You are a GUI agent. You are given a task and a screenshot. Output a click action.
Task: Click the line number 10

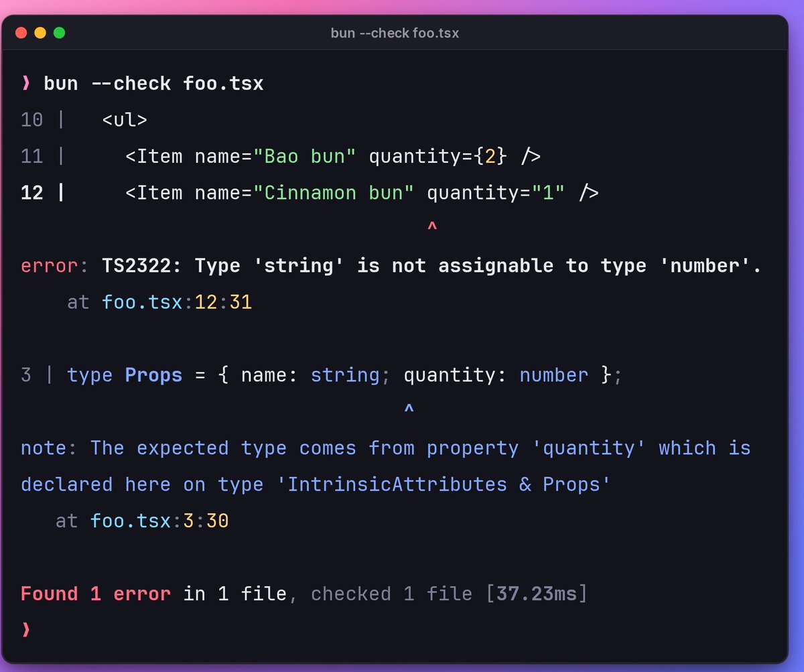pyautogui.click(x=31, y=120)
